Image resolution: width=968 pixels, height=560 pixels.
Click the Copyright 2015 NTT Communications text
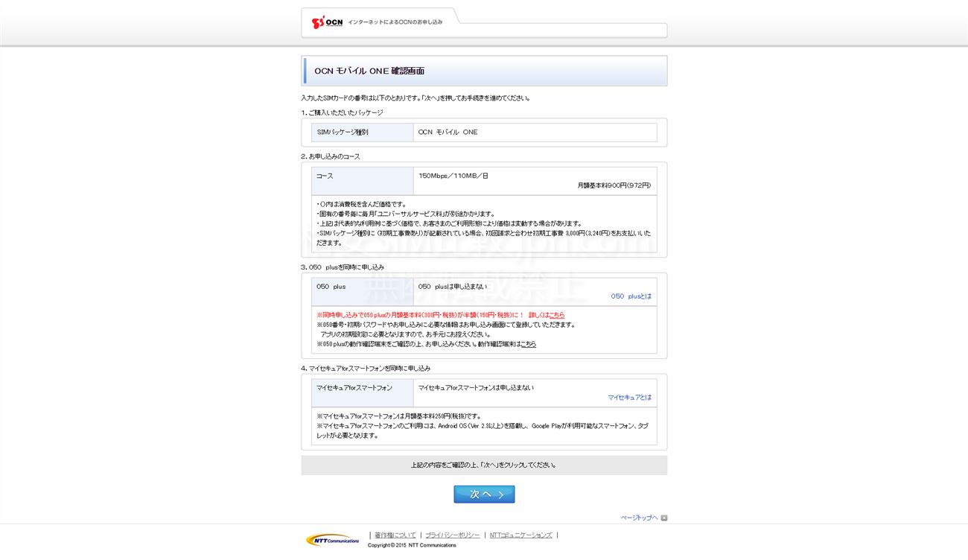pos(413,546)
